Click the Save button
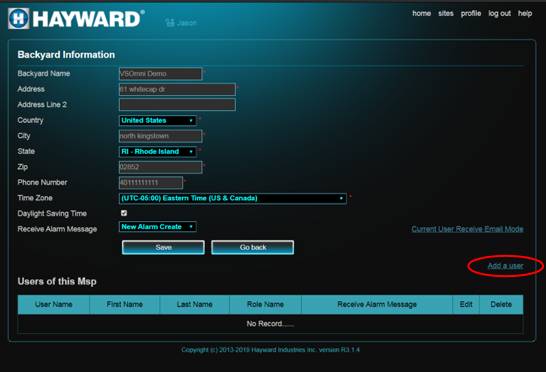 pos(163,247)
